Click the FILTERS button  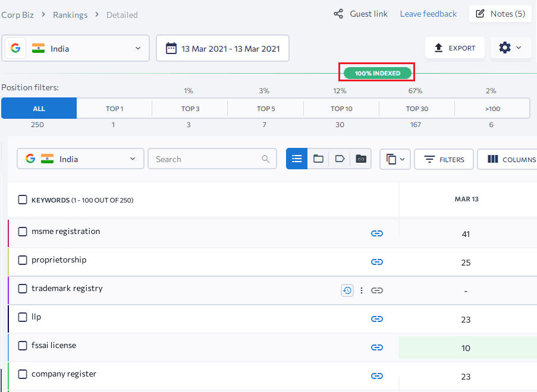444,159
